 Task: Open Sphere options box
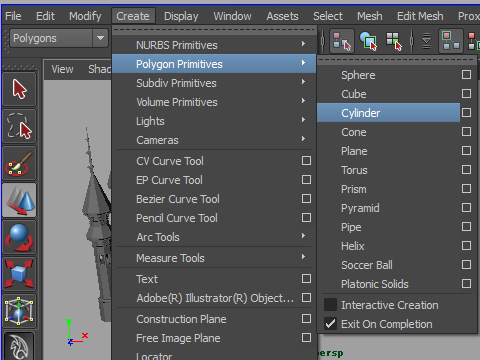pyautogui.click(x=466, y=75)
